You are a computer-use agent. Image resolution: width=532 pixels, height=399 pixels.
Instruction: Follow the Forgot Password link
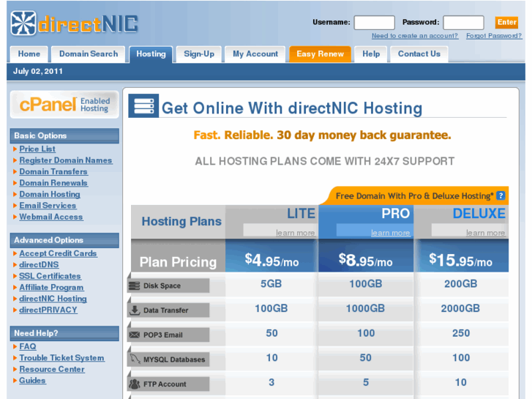[494, 36]
